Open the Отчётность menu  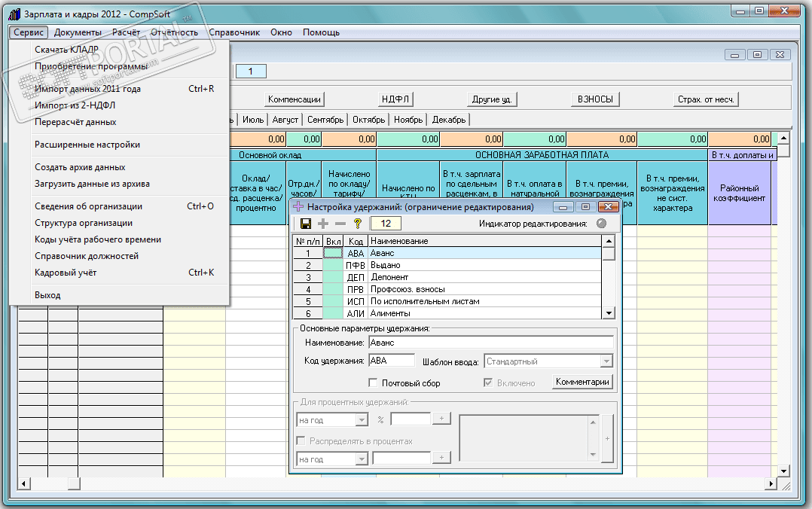(175, 32)
